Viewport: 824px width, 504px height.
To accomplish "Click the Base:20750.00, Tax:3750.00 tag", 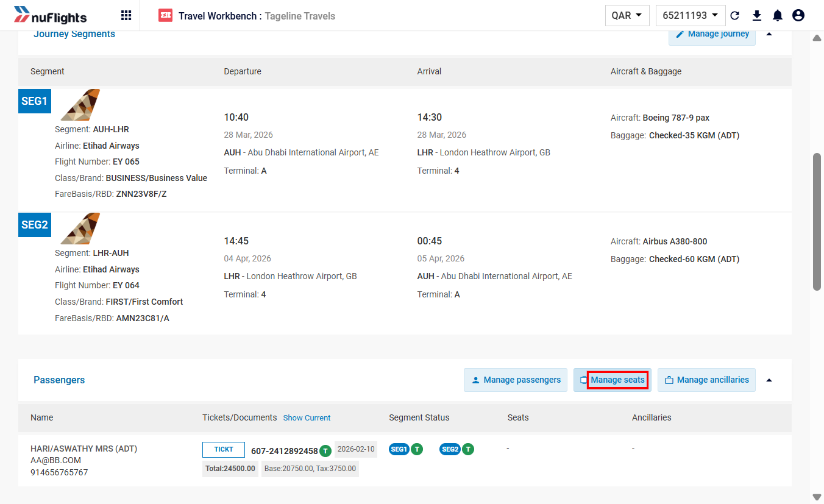I will (x=310, y=469).
